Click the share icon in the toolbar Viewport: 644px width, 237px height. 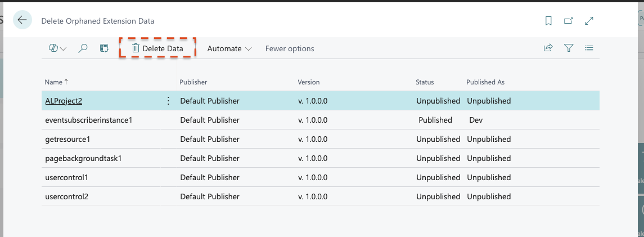click(548, 48)
